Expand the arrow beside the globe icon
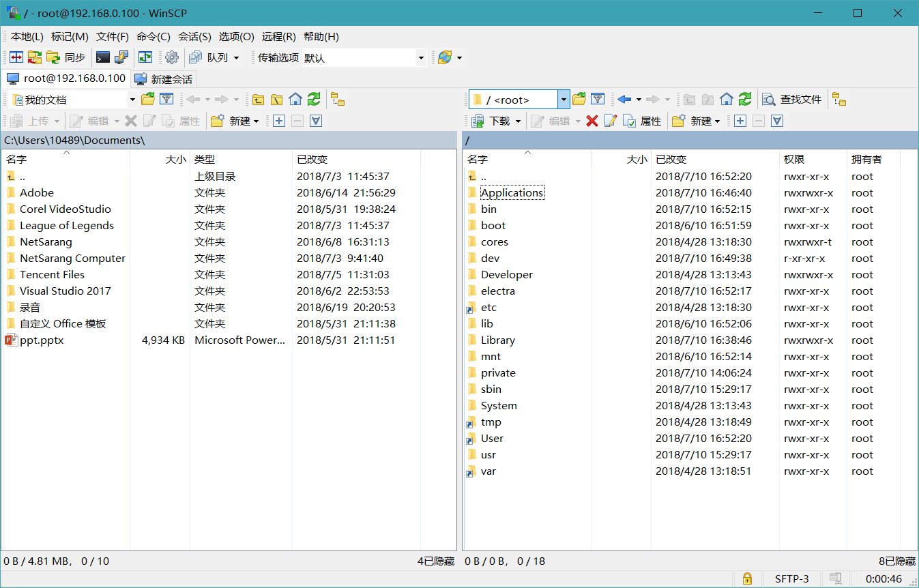Screen dimensions: 919x588 pyautogui.click(x=459, y=58)
